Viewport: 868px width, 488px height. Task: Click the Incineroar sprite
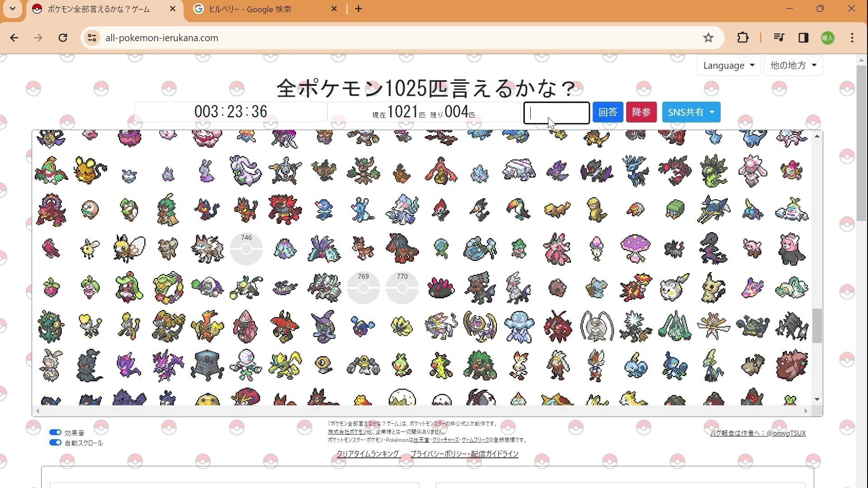pyautogui.click(x=284, y=209)
